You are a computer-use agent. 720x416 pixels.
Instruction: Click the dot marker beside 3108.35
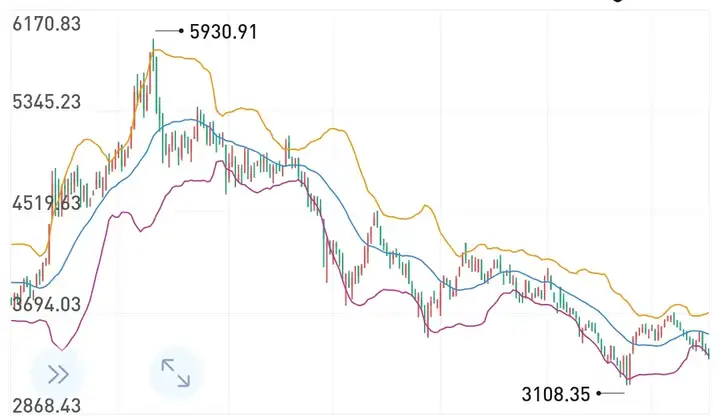pyautogui.click(x=598, y=394)
